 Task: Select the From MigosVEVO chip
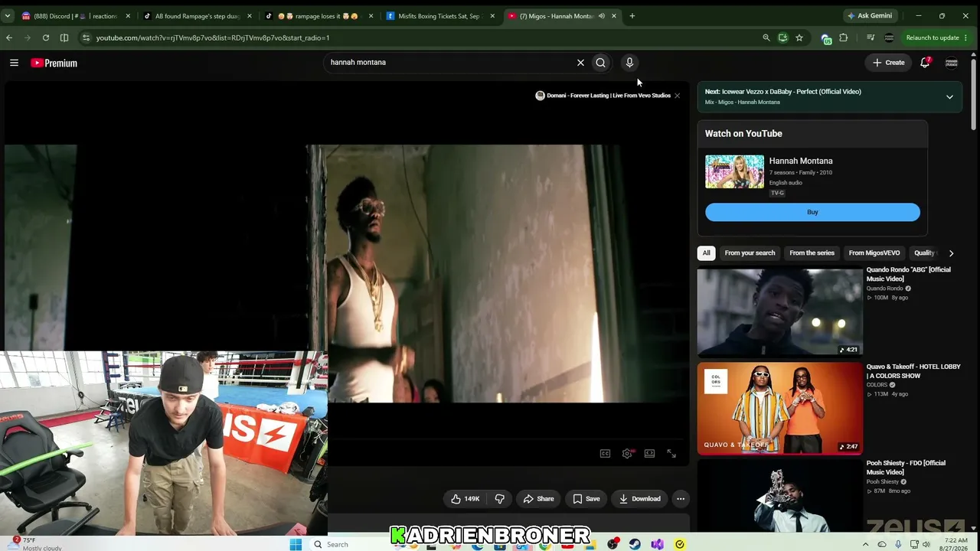pyautogui.click(x=874, y=253)
